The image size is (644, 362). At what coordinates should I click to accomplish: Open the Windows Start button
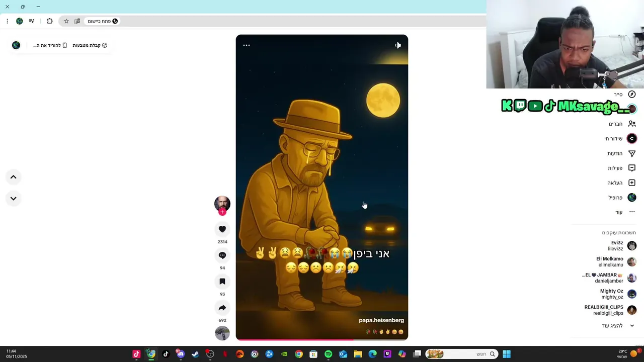[507, 354]
